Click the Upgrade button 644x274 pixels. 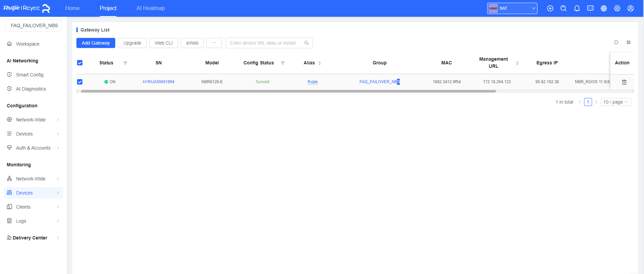pos(132,43)
